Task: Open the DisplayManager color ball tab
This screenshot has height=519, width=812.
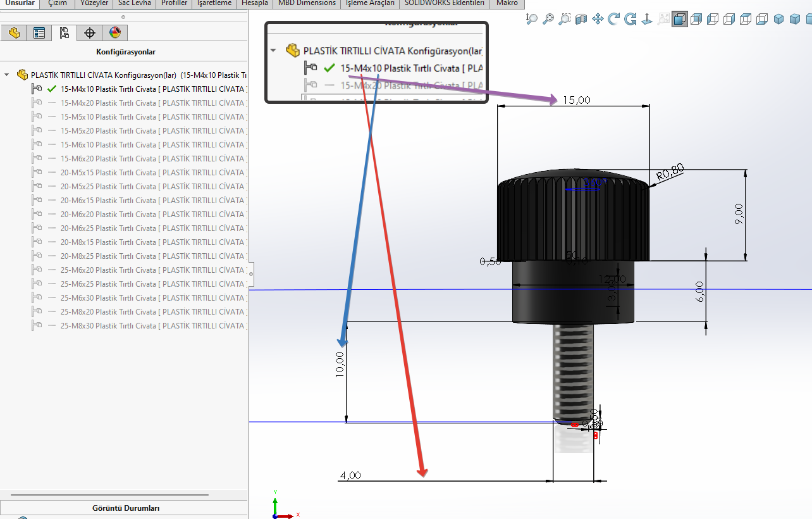Action: pyautogui.click(x=114, y=33)
